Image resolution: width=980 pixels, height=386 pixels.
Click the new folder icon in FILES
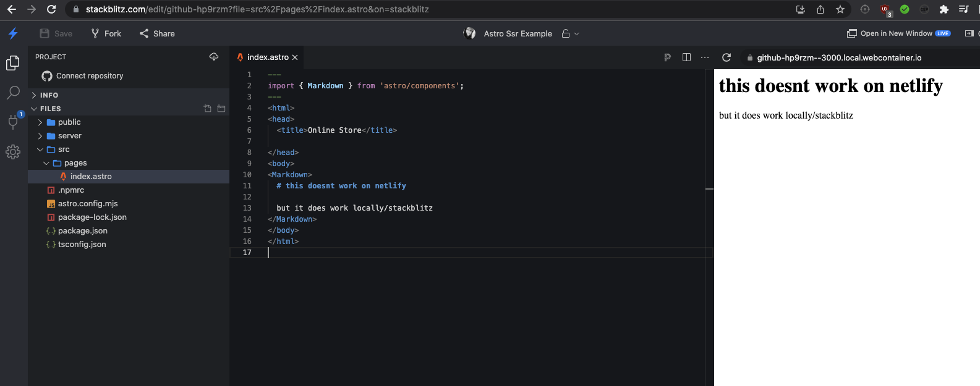click(x=221, y=109)
